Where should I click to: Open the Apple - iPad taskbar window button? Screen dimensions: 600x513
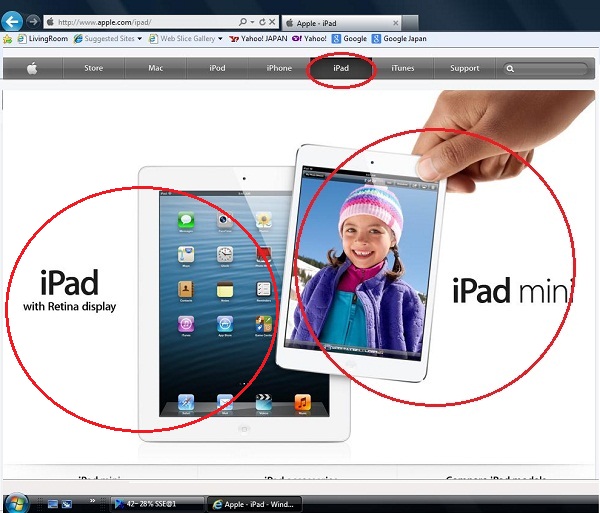pyautogui.click(x=254, y=504)
